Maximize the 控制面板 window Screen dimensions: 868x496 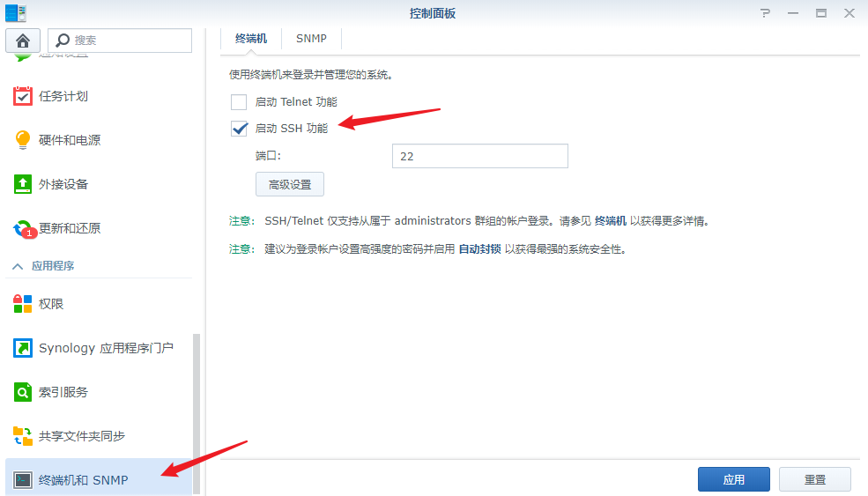coord(821,12)
